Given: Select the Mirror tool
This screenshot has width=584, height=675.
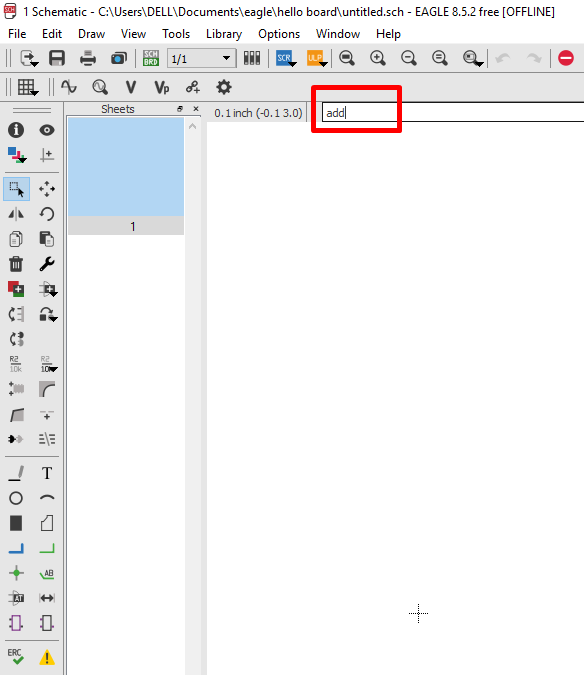Looking at the screenshot, I should 16,214.
